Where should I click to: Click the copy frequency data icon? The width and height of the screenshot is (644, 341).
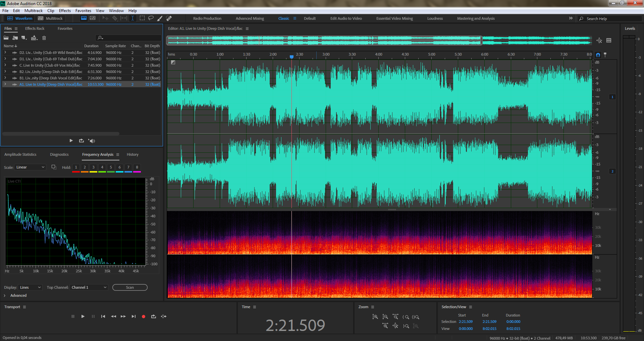54,167
